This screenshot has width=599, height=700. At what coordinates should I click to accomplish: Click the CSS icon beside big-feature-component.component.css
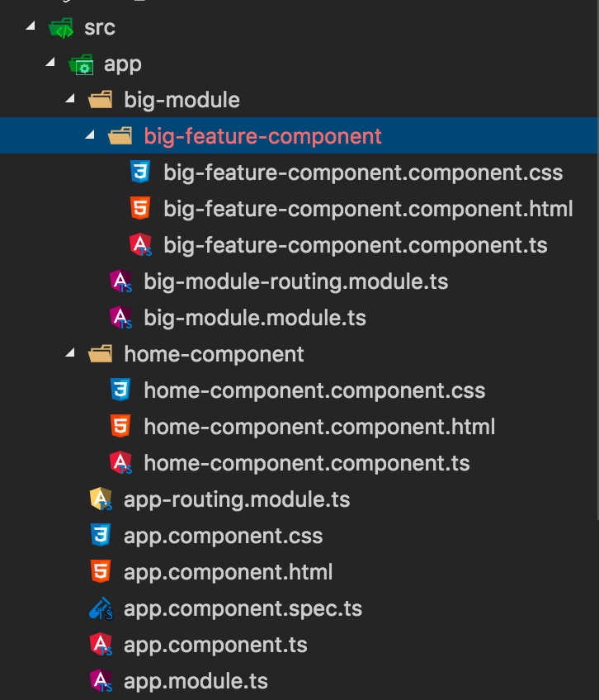140,173
